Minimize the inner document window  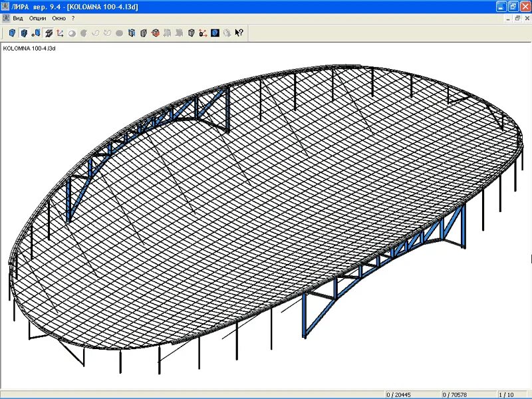point(508,19)
